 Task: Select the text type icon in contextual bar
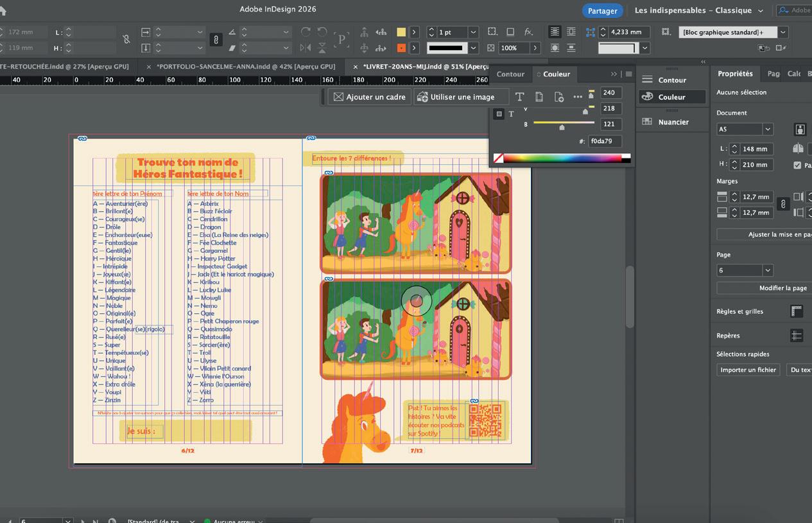pos(519,97)
